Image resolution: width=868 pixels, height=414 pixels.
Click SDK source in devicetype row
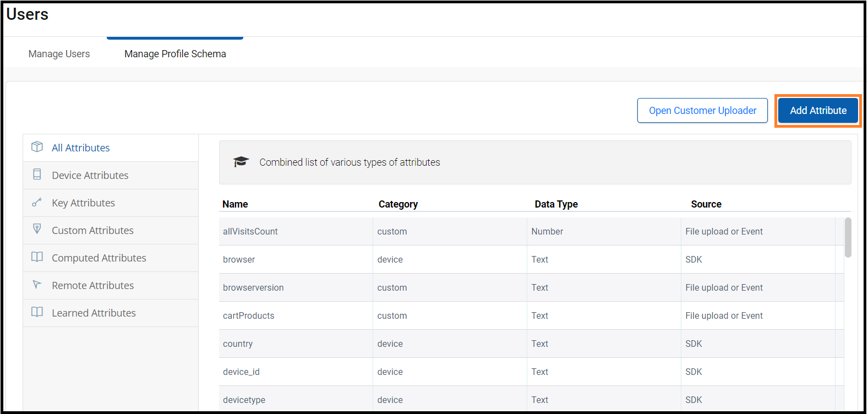694,400
